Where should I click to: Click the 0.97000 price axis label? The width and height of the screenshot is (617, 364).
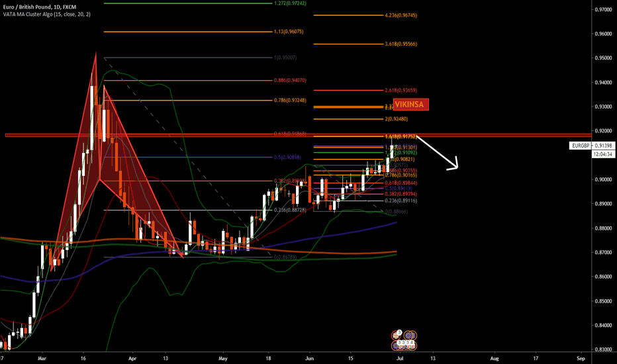point(603,9)
